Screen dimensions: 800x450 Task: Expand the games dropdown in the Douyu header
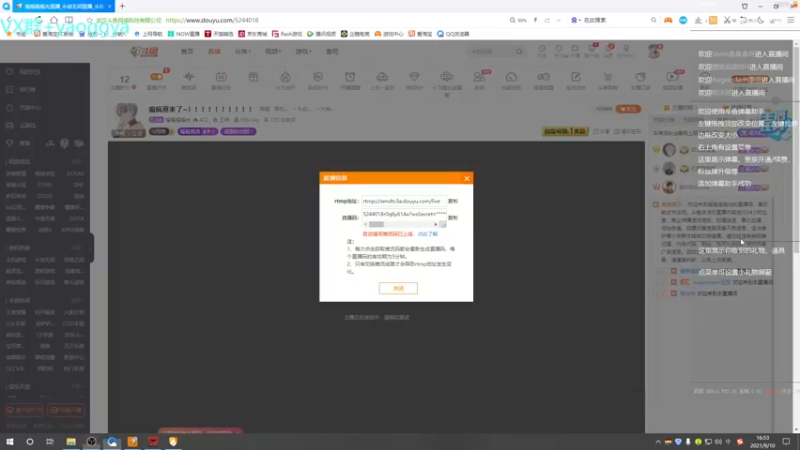[x=303, y=52]
